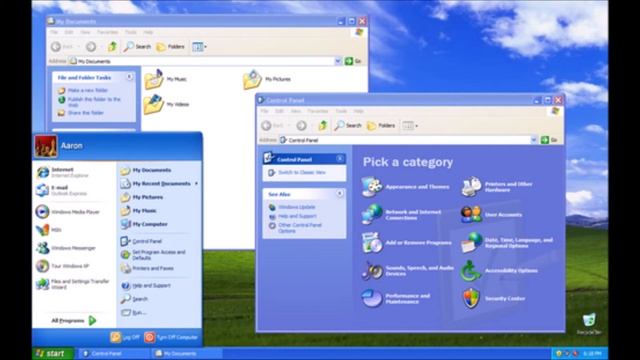Open the My Music folder icon

(x=154, y=79)
